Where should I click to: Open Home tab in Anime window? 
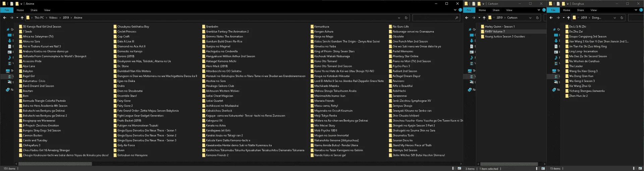coord(20,10)
